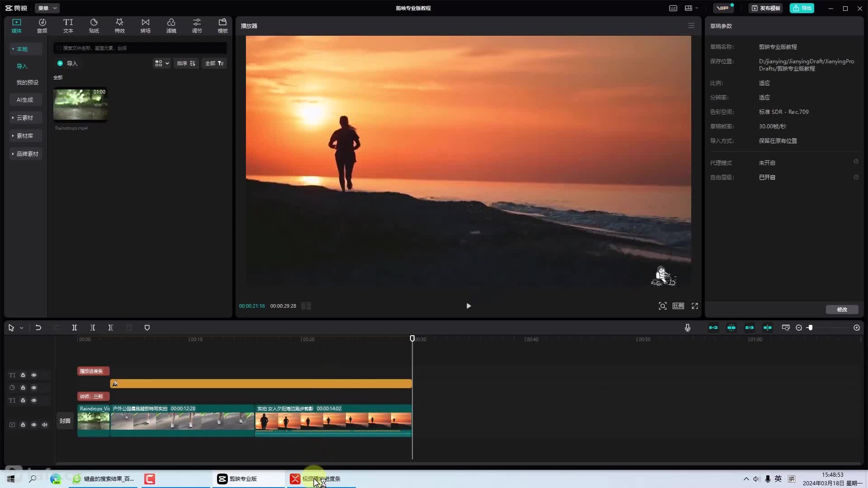Viewport: 868px width, 488px height.
Task: Toggle lock on the sticker track
Action: tap(23, 388)
